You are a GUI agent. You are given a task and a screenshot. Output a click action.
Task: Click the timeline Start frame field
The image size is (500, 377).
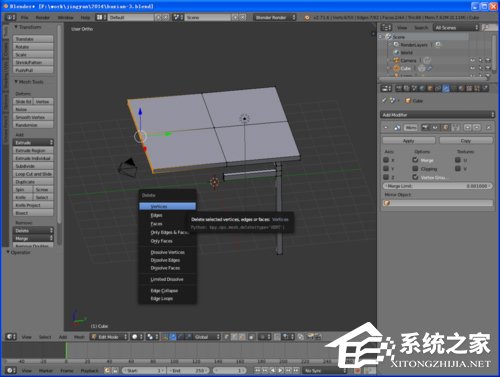tap(144, 370)
